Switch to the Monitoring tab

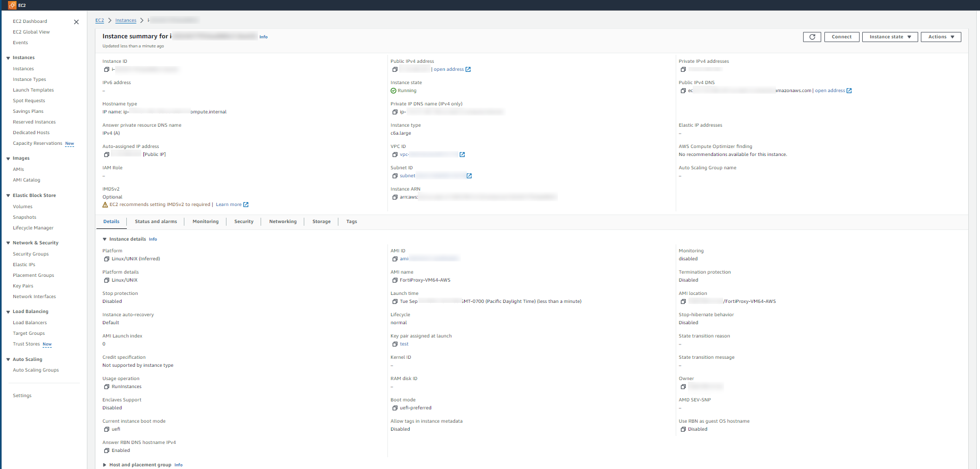click(206, 221)
